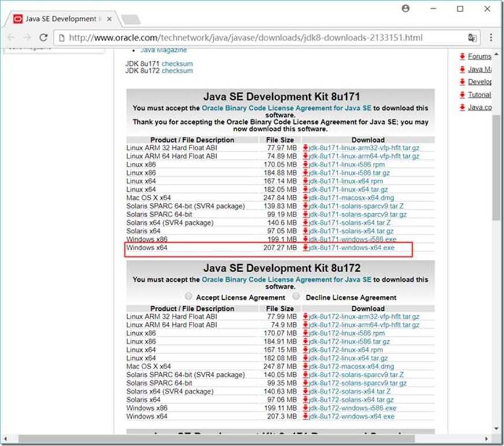Close the Java SE Development tab
Screen dimensions: 504x446
pos(109,19)
